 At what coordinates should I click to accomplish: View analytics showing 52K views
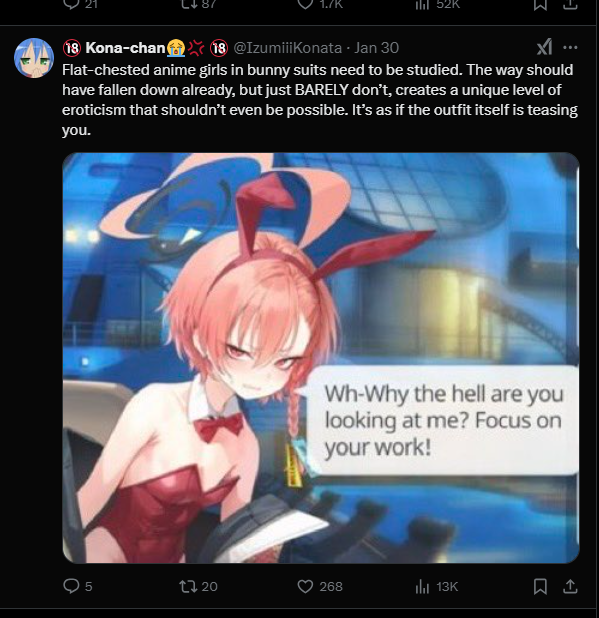437,4
